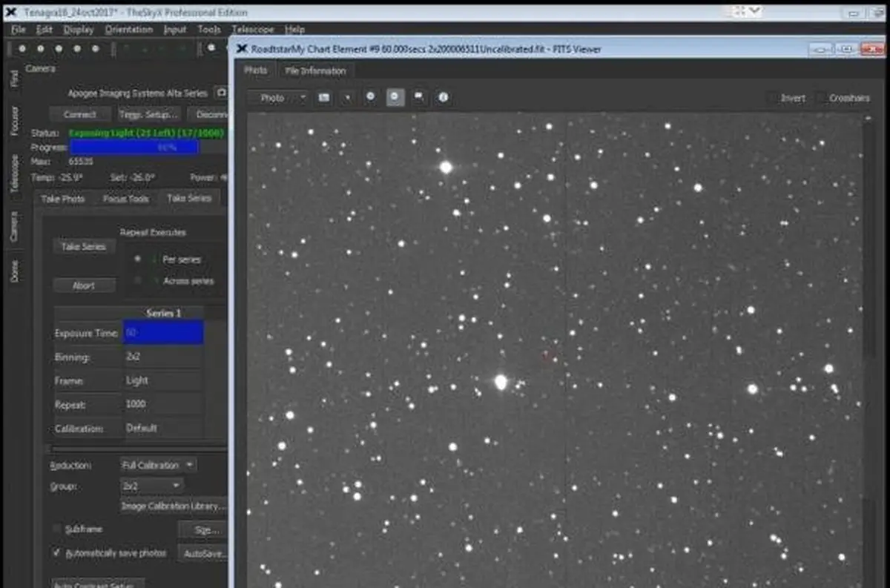The height and width of the screenshot is (588, 890).
Task: Switch to the File Information tab
Action: [315, 70]
